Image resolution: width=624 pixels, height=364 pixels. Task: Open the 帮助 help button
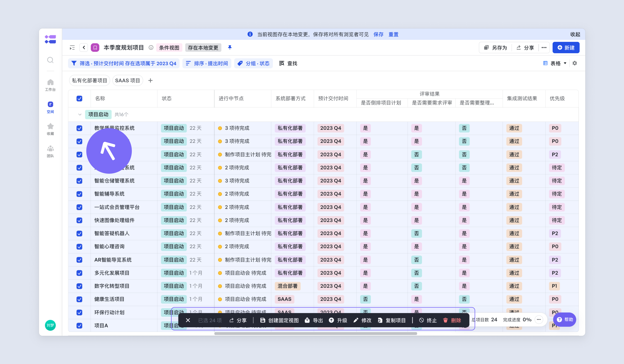tap(564, 319)
